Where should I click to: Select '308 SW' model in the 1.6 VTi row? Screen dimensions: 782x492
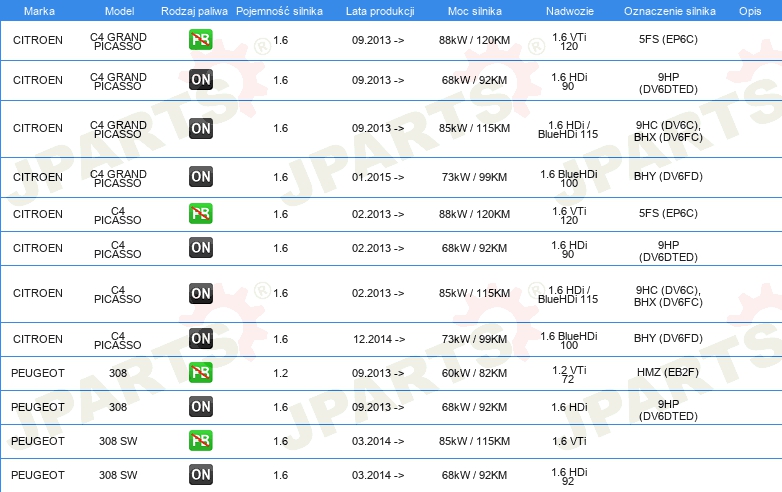point(118,442)
